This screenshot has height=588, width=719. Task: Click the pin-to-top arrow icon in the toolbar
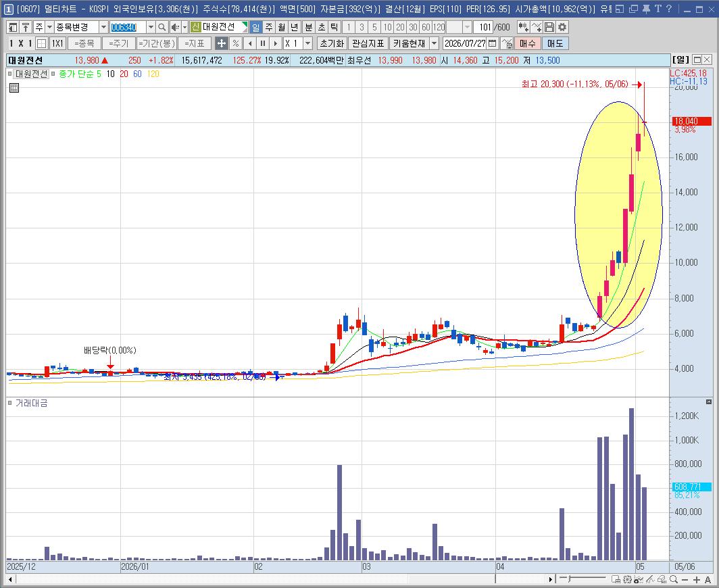click(x=26, y=28)
